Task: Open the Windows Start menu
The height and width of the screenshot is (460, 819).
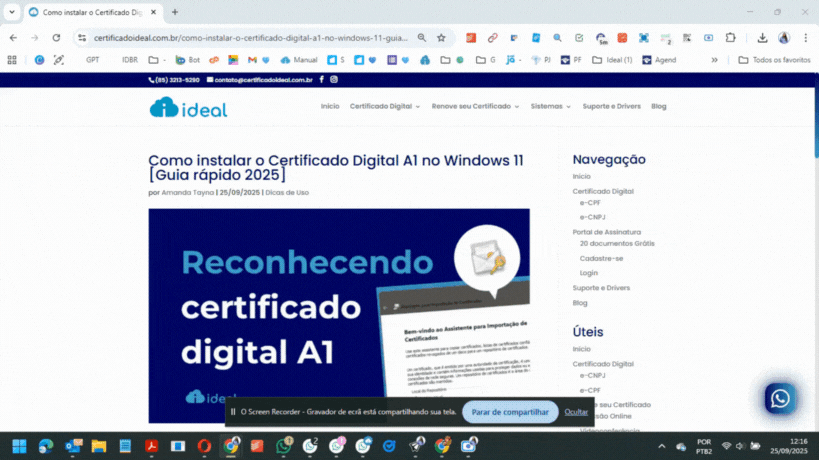Action: point(19,445)
